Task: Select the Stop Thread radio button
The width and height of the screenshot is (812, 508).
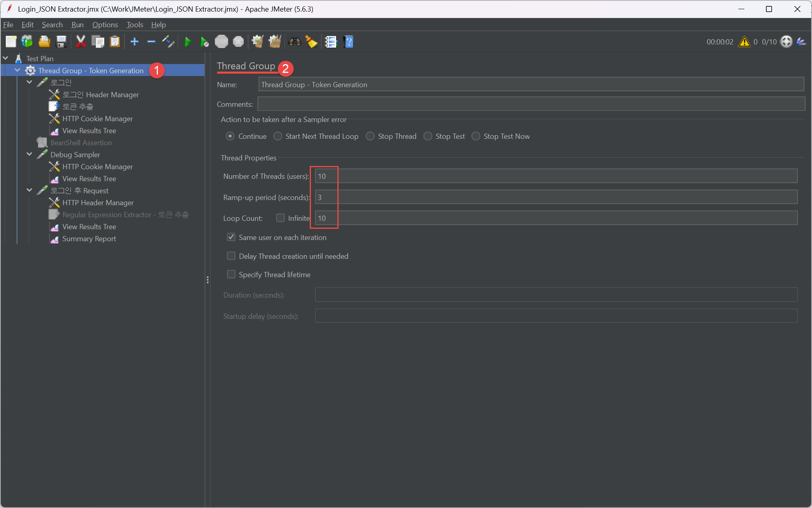Action: 370,136
